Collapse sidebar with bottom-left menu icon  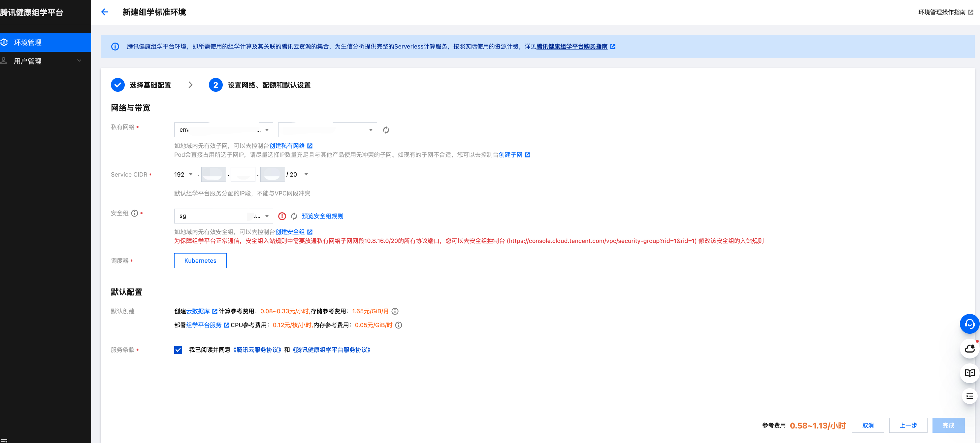coord(4,440)
